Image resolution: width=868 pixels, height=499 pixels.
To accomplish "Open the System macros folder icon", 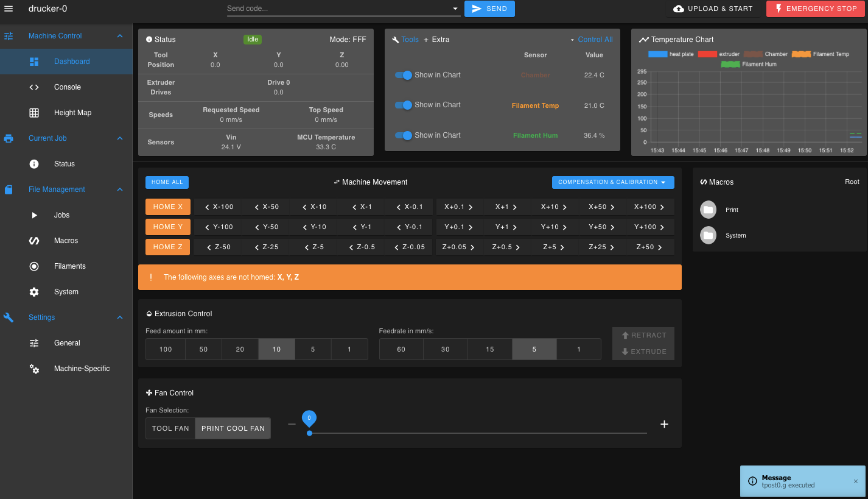I will coord(708,235).
